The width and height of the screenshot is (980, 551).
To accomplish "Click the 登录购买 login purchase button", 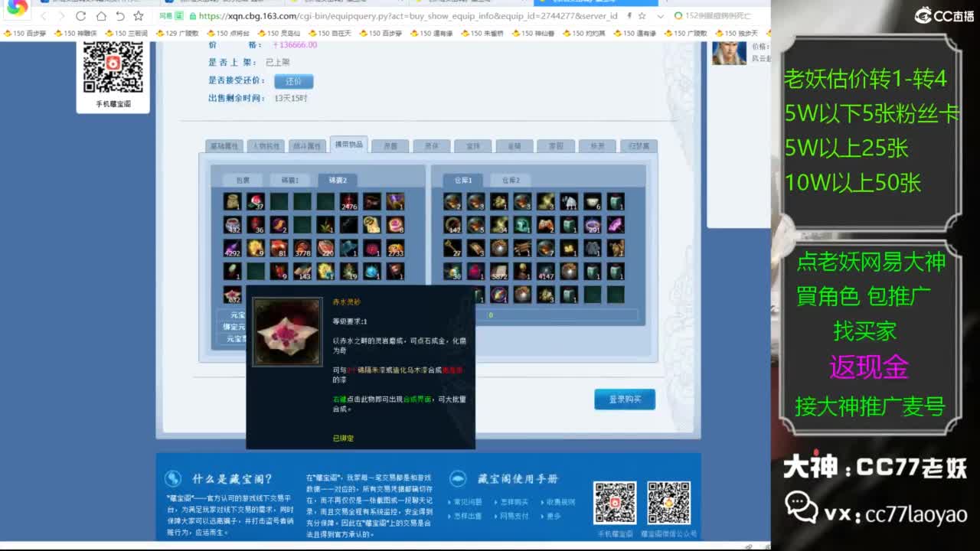I will [x=625, y=399].
